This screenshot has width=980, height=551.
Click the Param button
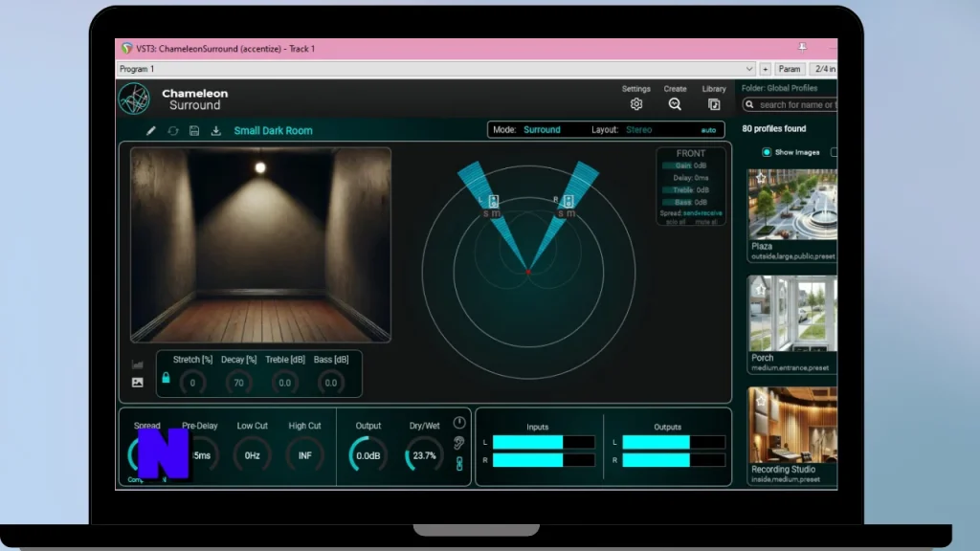click(790, 69)
